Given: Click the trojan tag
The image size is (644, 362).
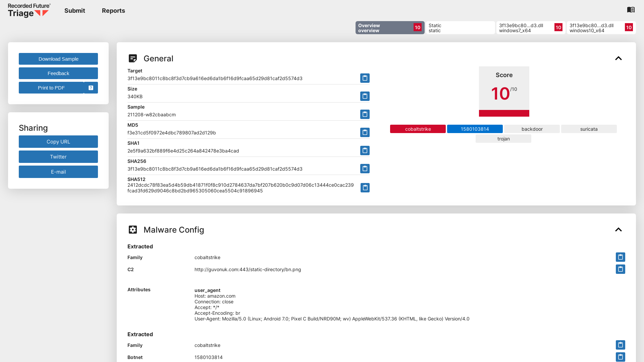Looking at the screenshot, I should tap(503, 139).
